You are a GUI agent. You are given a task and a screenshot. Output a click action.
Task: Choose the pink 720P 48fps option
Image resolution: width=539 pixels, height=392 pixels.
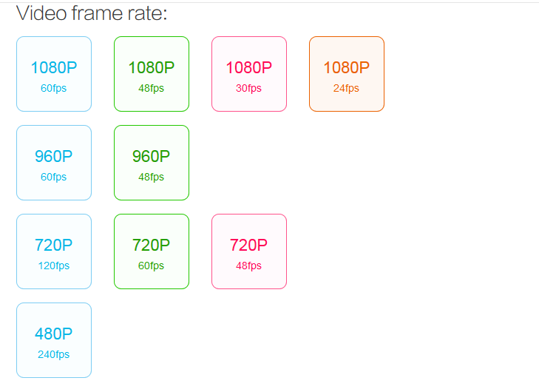click(x=249, y=251)
